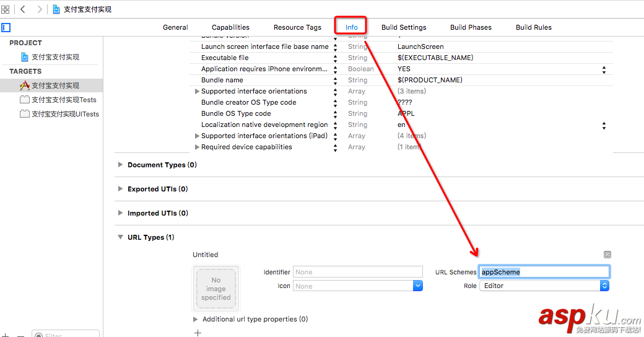This screenshot has height=337, width=644.
Task: Expand the Document Types section
Action: (x=120, y=165)
